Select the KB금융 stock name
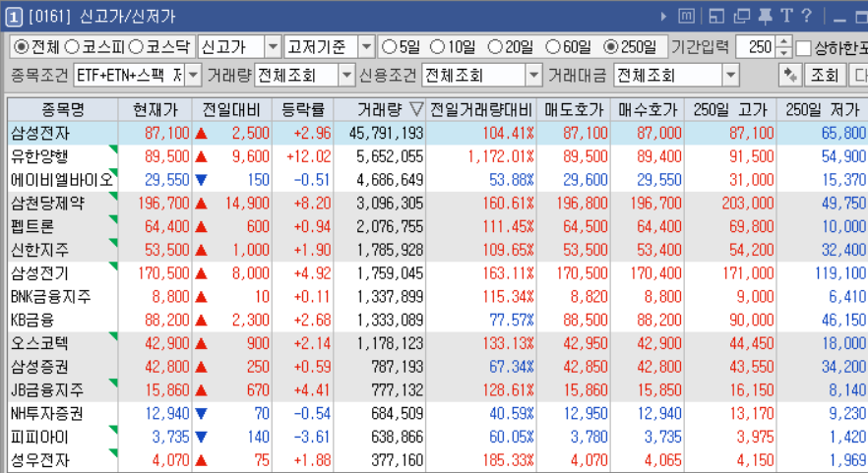 (x=32, y=320)
